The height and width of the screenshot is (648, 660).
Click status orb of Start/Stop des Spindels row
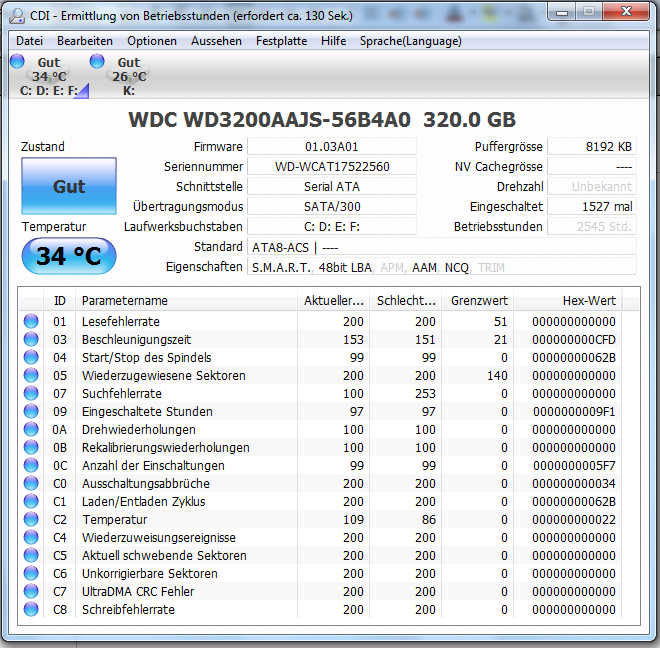click(x=31, y=357)
